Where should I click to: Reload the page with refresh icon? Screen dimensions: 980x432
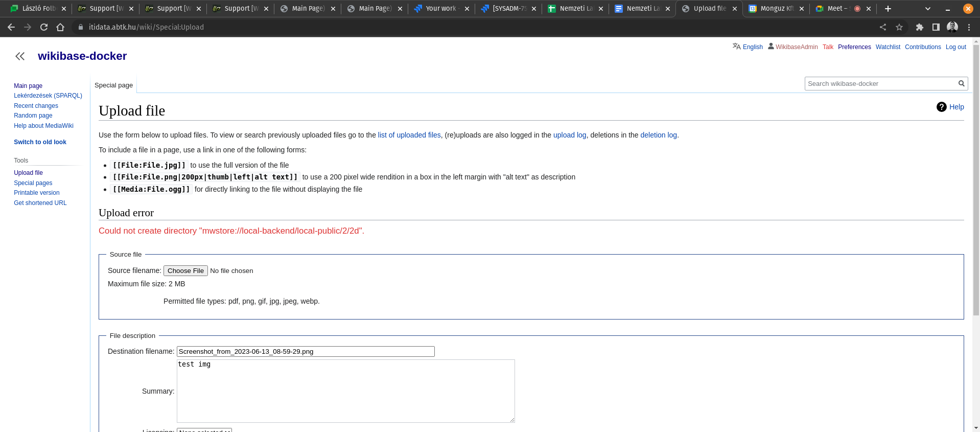pos(44,27)
